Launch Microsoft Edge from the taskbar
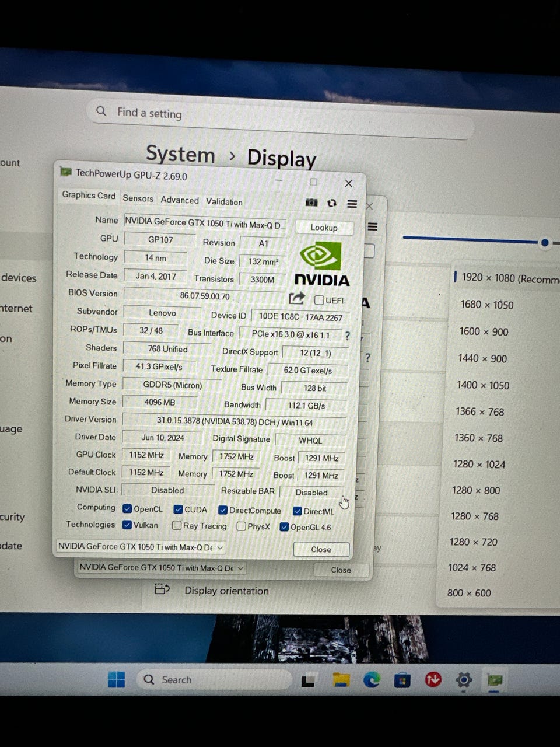The image size is (560, 747). coord(372,679)
